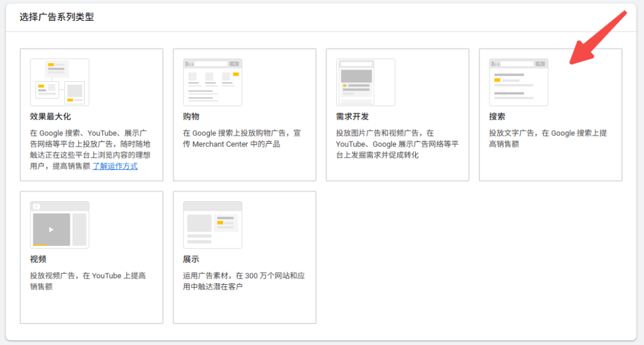
Task: Select the 展示 campaign type card
Action: (x=244, y=258)
